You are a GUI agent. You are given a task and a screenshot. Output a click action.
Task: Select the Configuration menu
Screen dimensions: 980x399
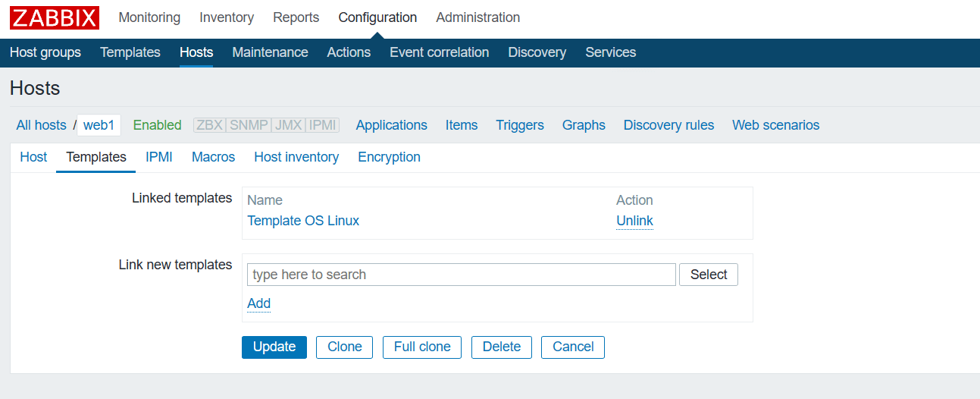[x=377, y=17]
